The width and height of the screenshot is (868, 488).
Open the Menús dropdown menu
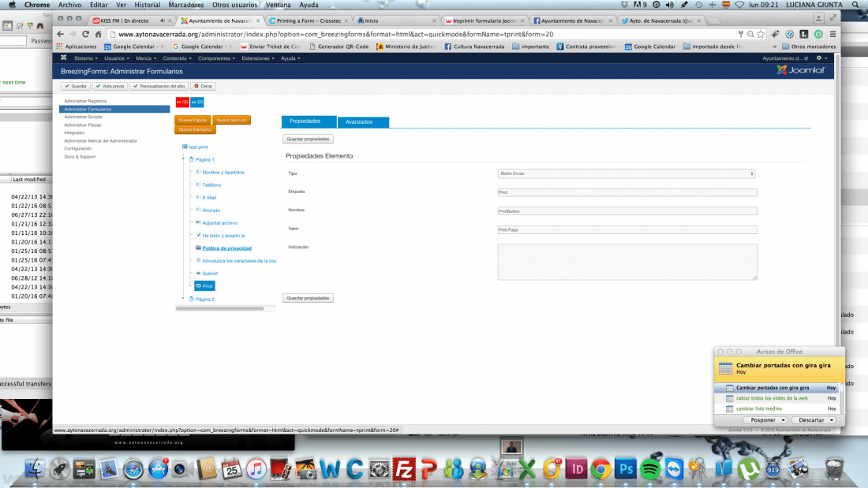pos(146,58)
